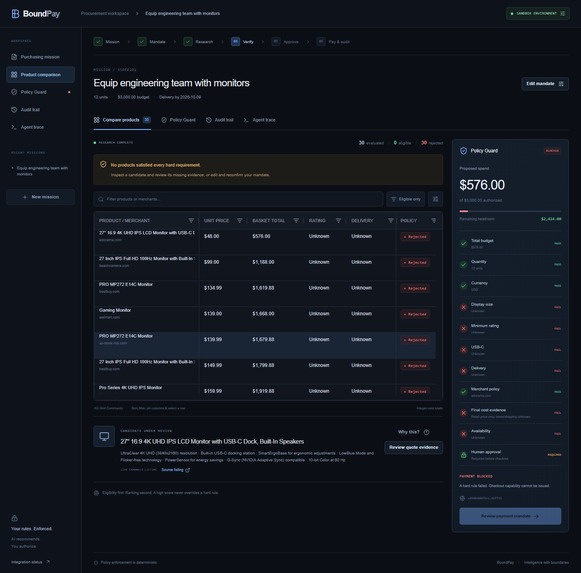Click the Research step checkmark icon
Screen dimensions: 581x573
point(188,42)
